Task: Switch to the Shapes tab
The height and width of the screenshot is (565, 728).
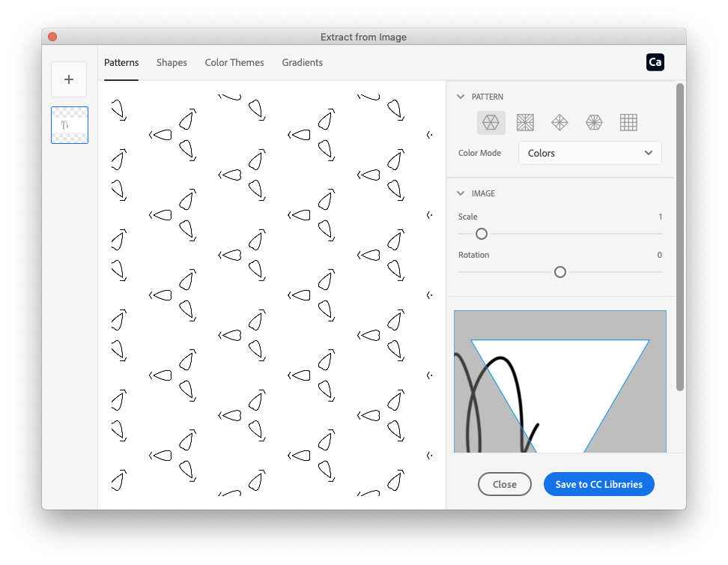Action: pos(172,63)
